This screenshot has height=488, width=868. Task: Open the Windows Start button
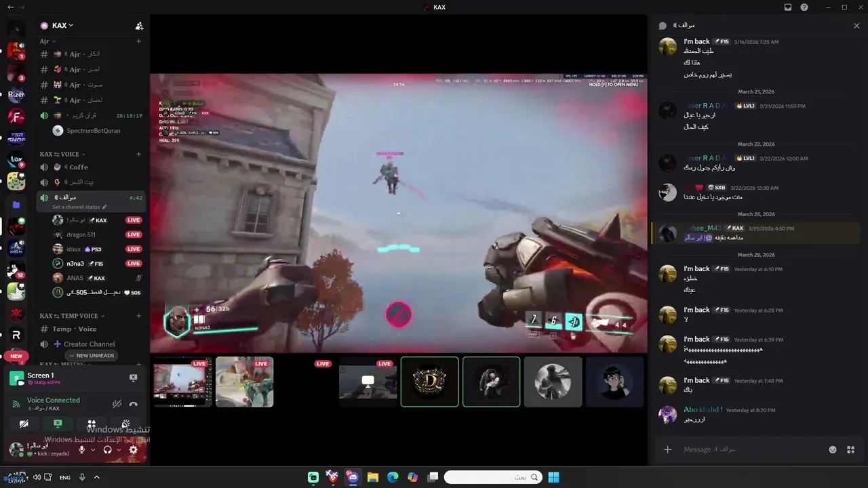point(553,477)
